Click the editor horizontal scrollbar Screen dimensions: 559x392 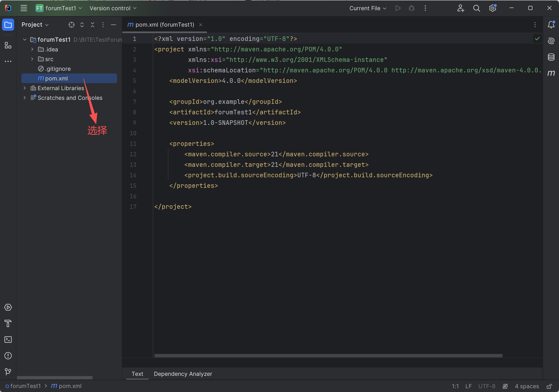click(x=328, y=356)
